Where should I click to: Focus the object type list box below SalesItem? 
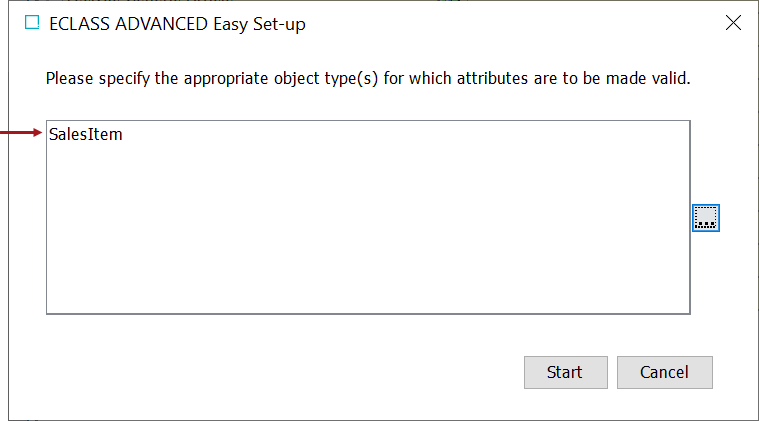tap(368, 227)
